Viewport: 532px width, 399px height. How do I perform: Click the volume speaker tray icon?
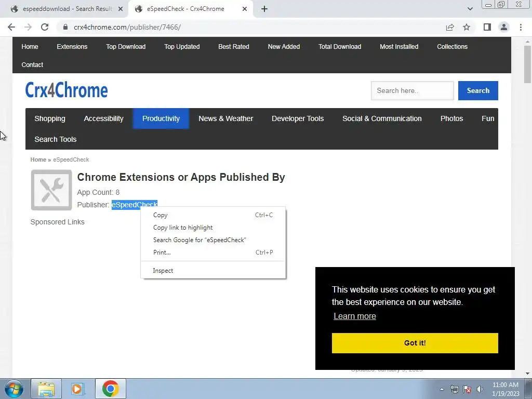(x=480, y=389)
